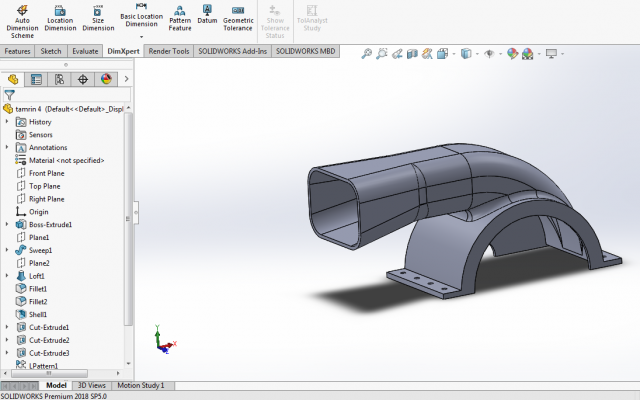Open Apply Scene icon
640x400 pixels.
527,53
